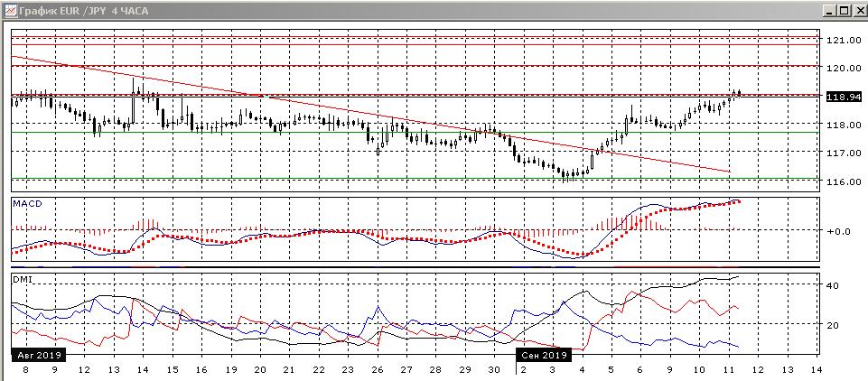Image resolution: width=868 pixels, height=381 pixels.
Task: Click date 26 on the time axis
Action: click(377, 370)
